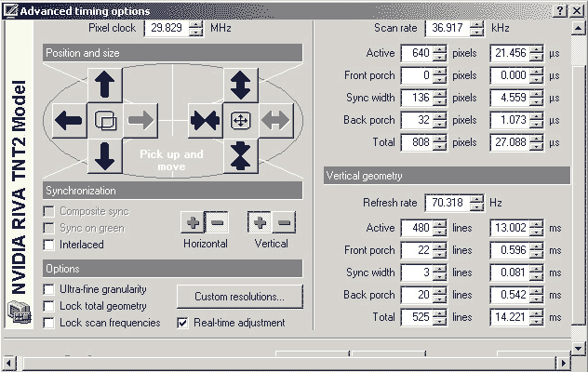Click vertical Total ms stepper arrows
The height and width of the screenshot is (372, 588).
[x=536, y=317]
